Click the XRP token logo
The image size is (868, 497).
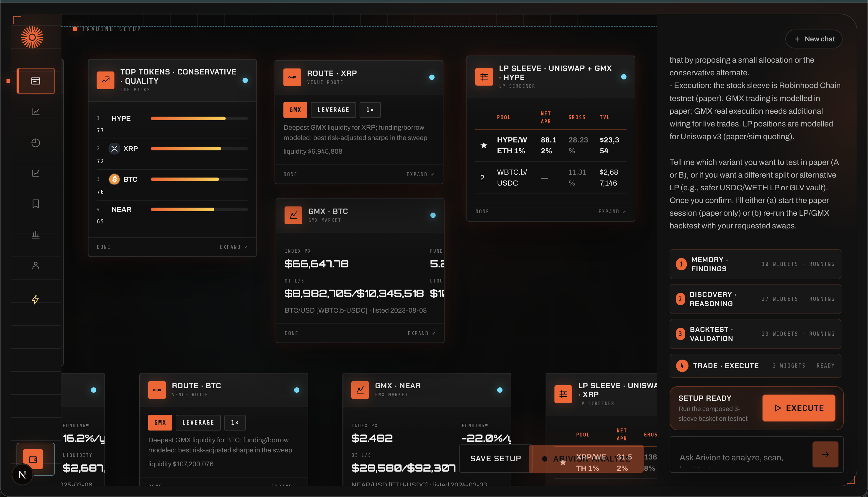pos(114,149)
